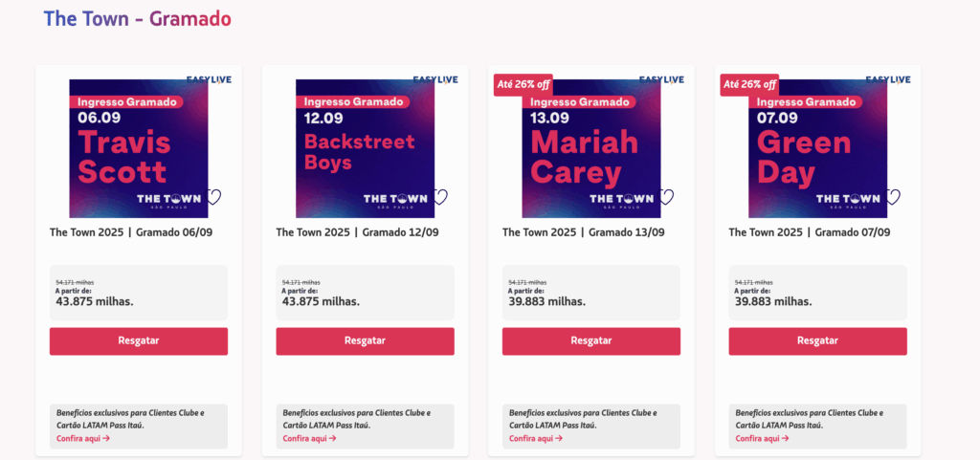Redeem the Green Day Gramado ticket
The image size is (980, 460).
click(x=817, y=341)
